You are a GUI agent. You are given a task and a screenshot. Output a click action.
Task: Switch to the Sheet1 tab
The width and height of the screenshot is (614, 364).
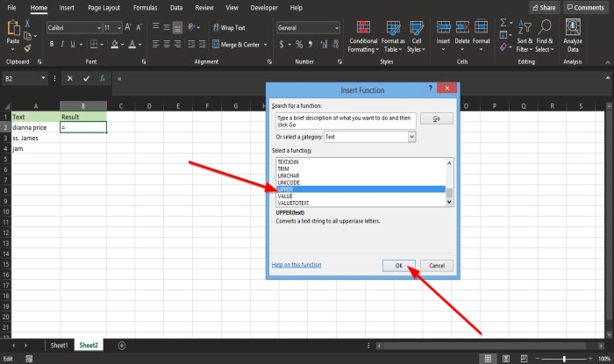point(59,346)
